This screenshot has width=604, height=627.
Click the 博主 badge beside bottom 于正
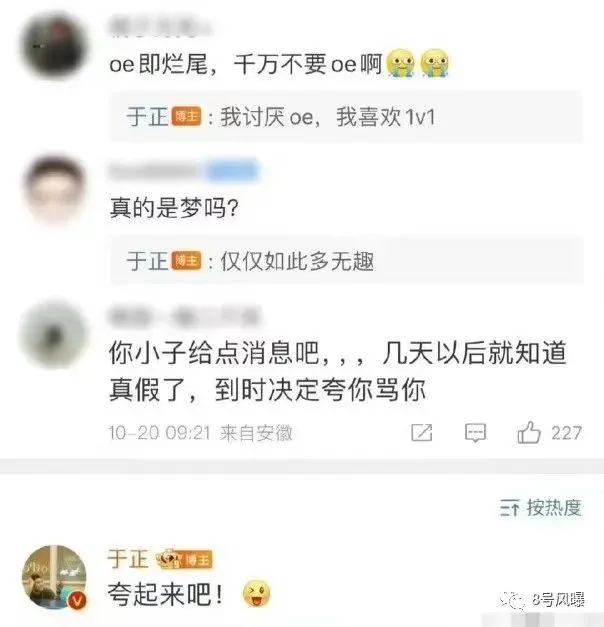197,560
